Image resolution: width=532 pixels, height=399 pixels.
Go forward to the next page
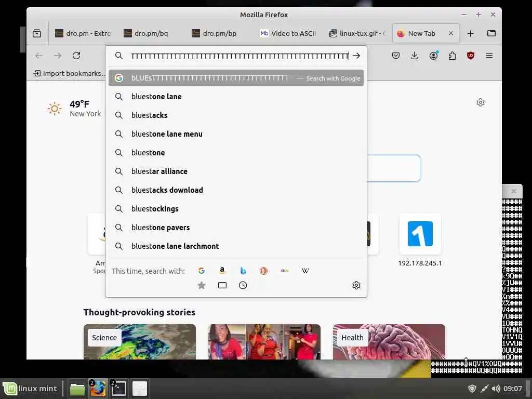pos(58,56)
